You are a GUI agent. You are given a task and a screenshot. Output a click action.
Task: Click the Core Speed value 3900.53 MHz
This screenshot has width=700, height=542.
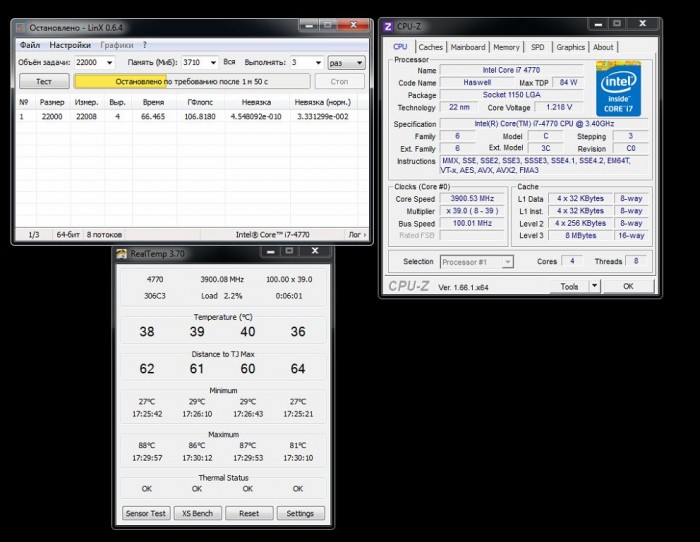pos(472,198)
